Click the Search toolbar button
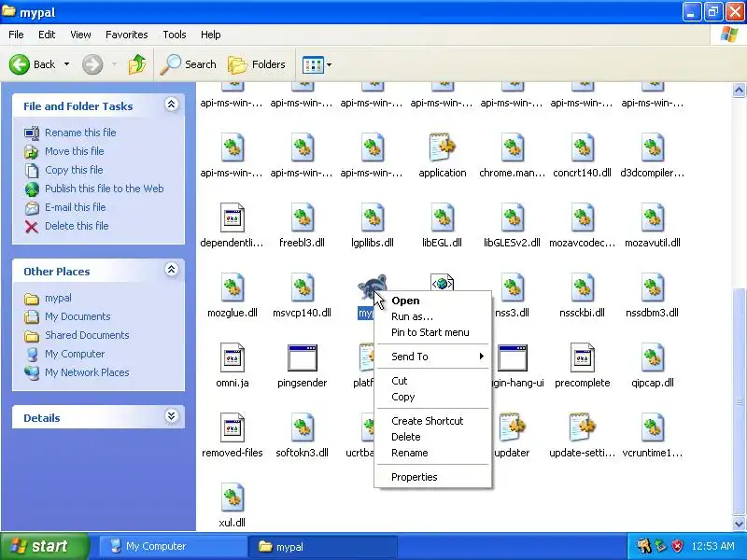This screenshot has height=560, width=747. click(189, 64)
